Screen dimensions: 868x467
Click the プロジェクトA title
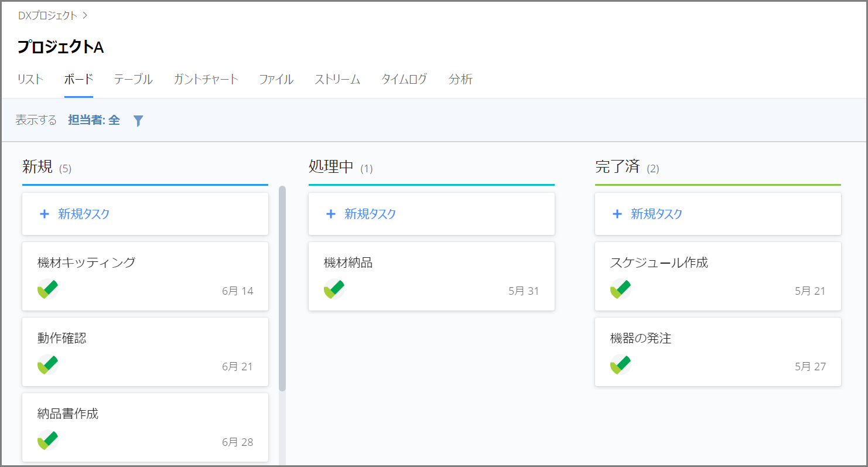tap(60, 47)
